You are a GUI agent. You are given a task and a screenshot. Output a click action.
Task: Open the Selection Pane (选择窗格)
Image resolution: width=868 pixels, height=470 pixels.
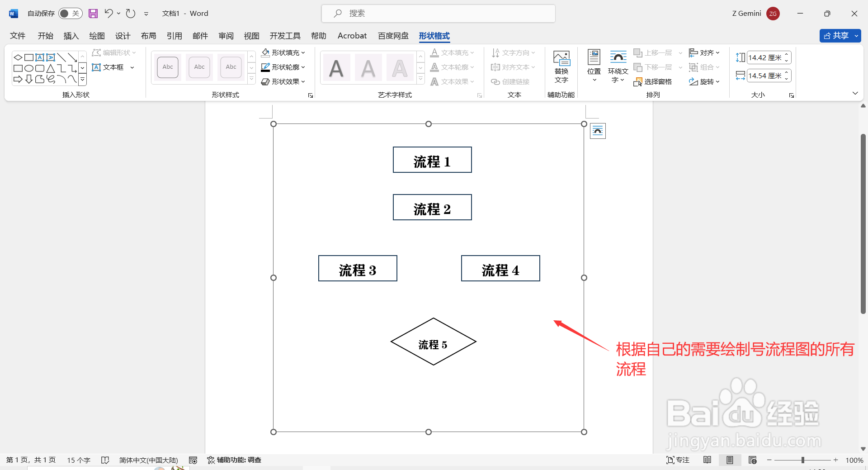point(653,81)
